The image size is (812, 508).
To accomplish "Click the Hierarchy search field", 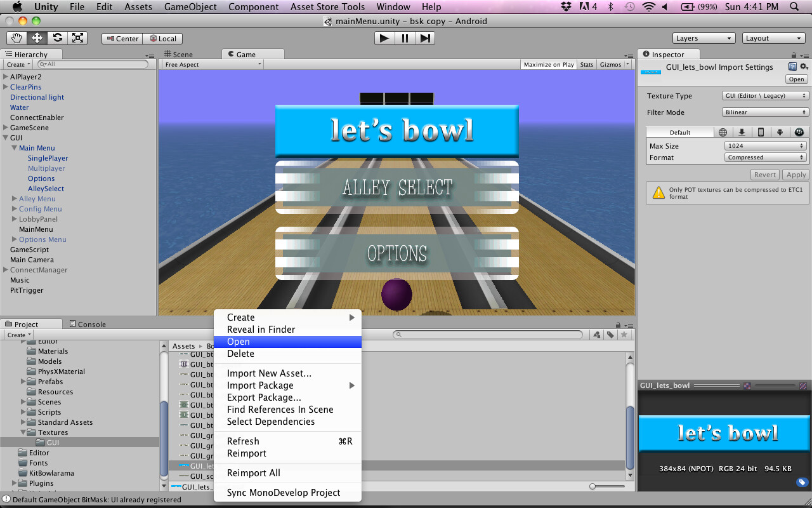I will (92, 63).
